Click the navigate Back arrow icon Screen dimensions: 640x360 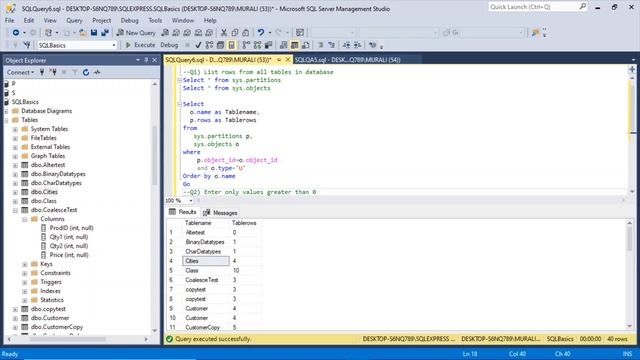click(x=16, y=33)
